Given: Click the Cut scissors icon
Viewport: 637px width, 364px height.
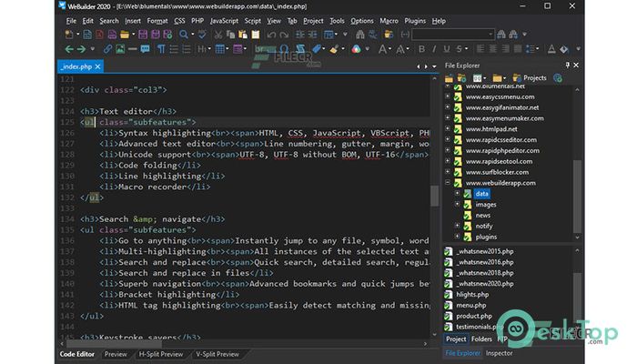Looking at the screenshot, I should click(218, 35).
